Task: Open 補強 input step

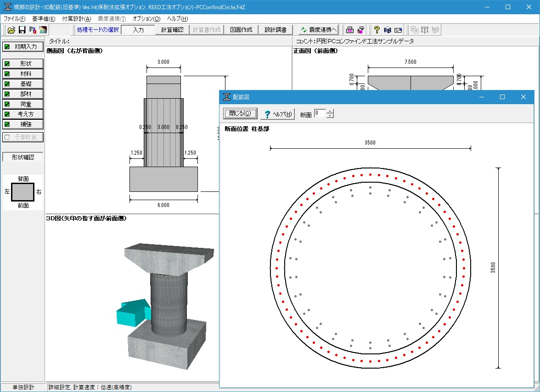Action: 23,124
